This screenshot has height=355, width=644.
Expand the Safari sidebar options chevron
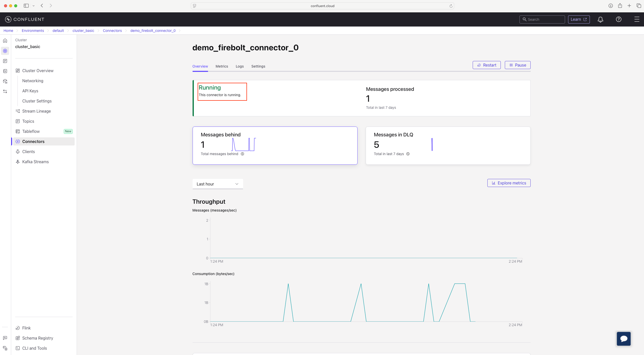point(33,6)
